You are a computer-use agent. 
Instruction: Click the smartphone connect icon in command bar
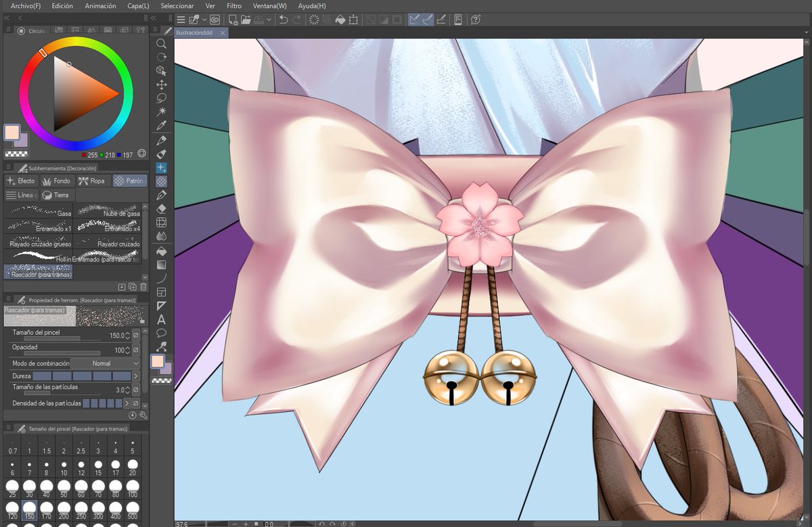458,20
